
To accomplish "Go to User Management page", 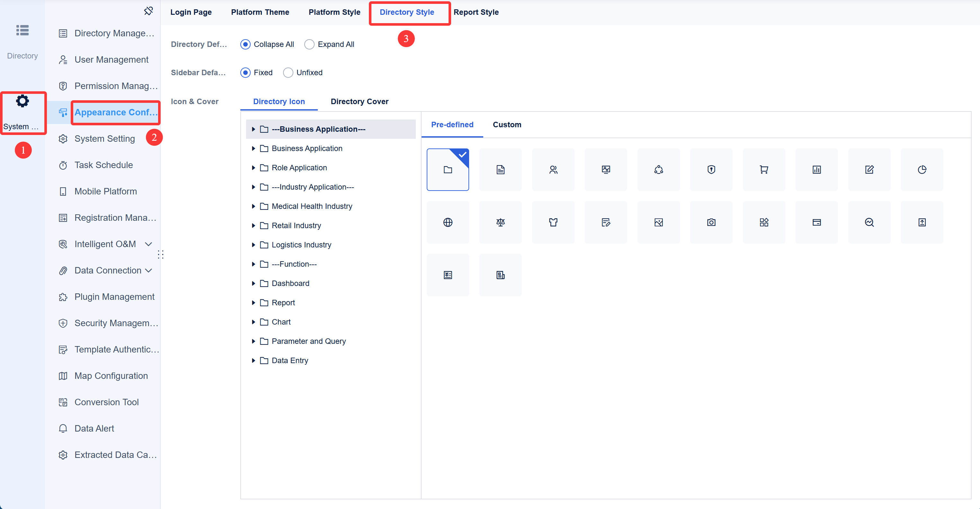I will [x=111, y=60].
